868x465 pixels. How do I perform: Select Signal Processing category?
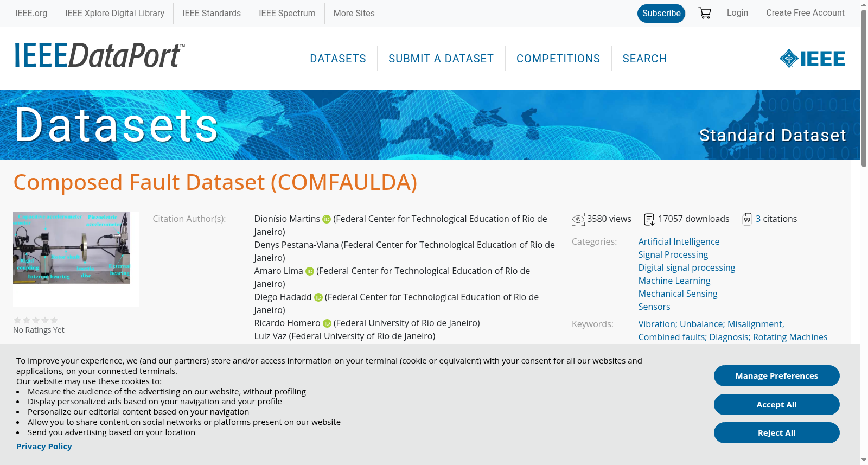673,254
